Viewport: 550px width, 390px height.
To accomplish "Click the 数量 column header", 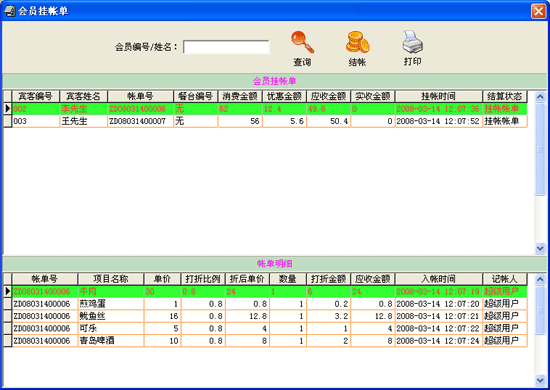I will tap(288, 279).
